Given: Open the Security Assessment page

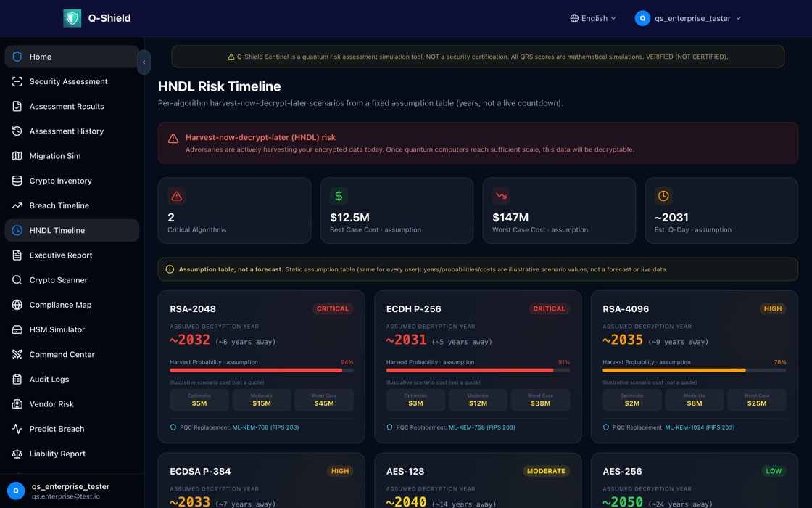Looking at the screenshot, I should 72,81.
